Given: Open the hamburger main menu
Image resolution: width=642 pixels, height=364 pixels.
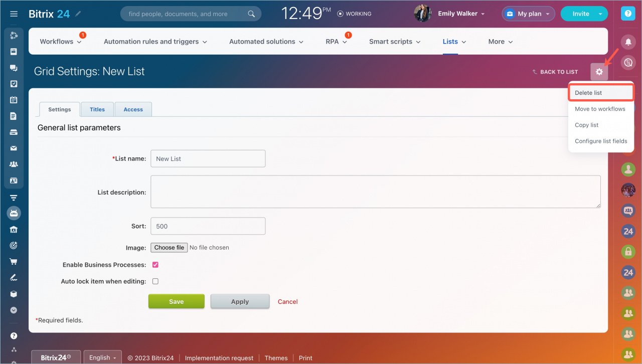Looking at the screenshot, I should (x=14, y=14).
